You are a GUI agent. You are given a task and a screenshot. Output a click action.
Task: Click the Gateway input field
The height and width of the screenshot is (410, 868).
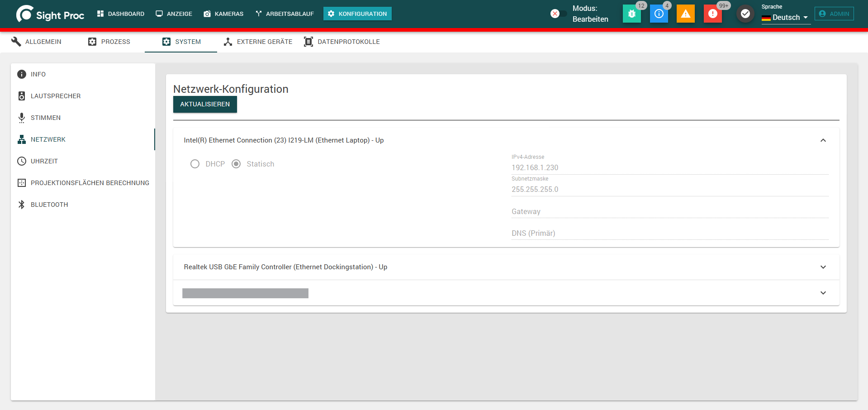coord(670,211)
